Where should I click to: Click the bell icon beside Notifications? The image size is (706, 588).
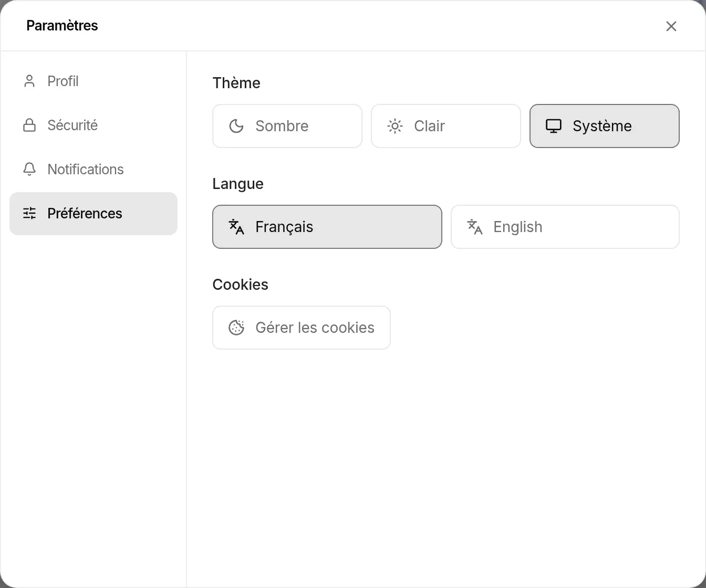click(29, 170)
